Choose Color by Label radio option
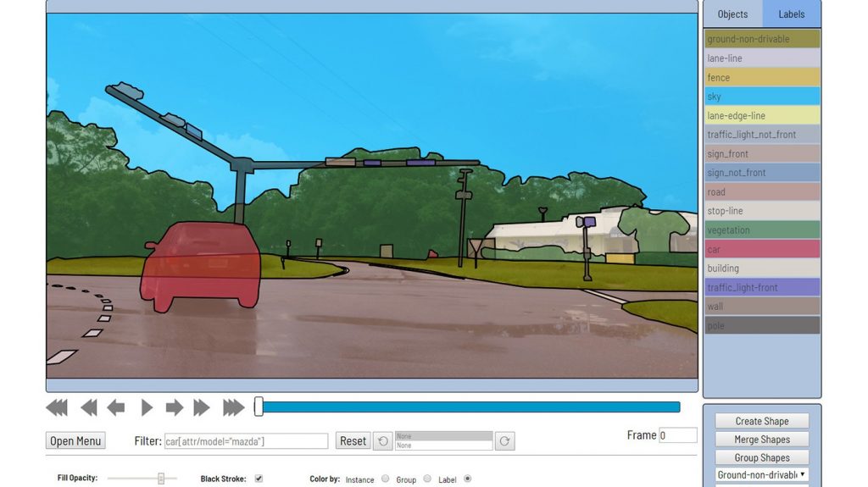 (467, 479)
